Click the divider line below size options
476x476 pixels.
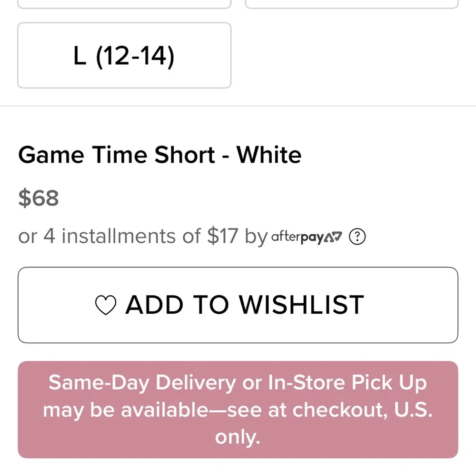click(x=238, y=106)
